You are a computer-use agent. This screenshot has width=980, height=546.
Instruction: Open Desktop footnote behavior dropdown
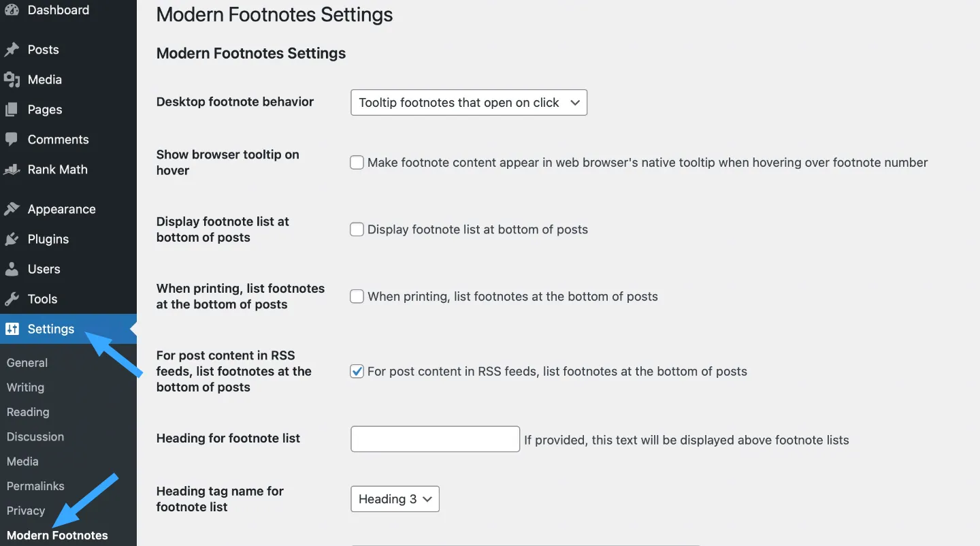(x=469, y=103)
